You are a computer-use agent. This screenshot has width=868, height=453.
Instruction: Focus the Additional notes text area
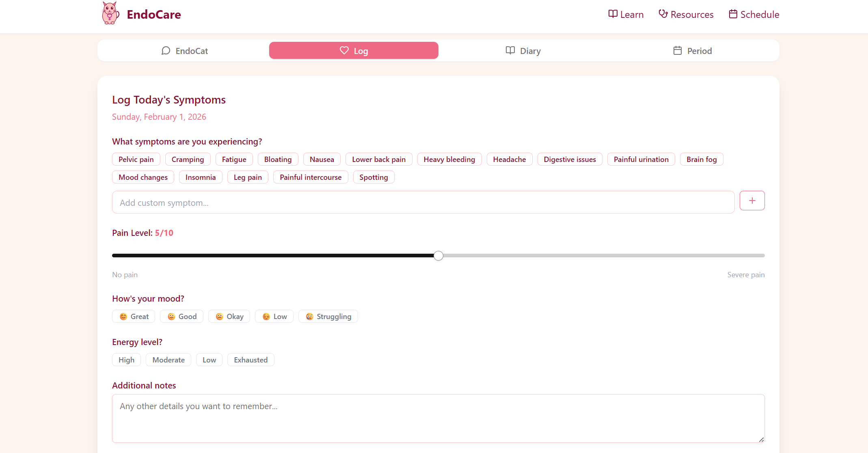tap(438, 418)
